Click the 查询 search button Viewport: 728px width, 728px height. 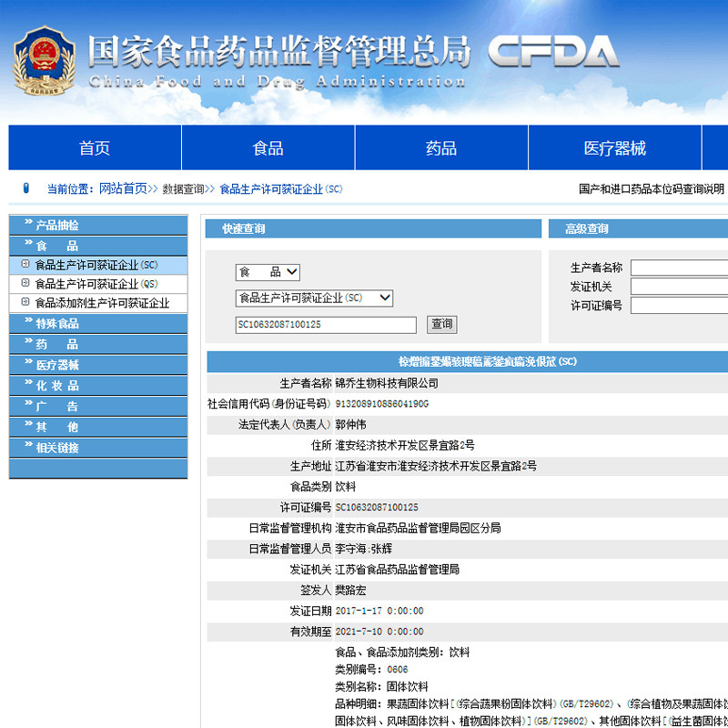pyautogui.click(x=441, y=324)
